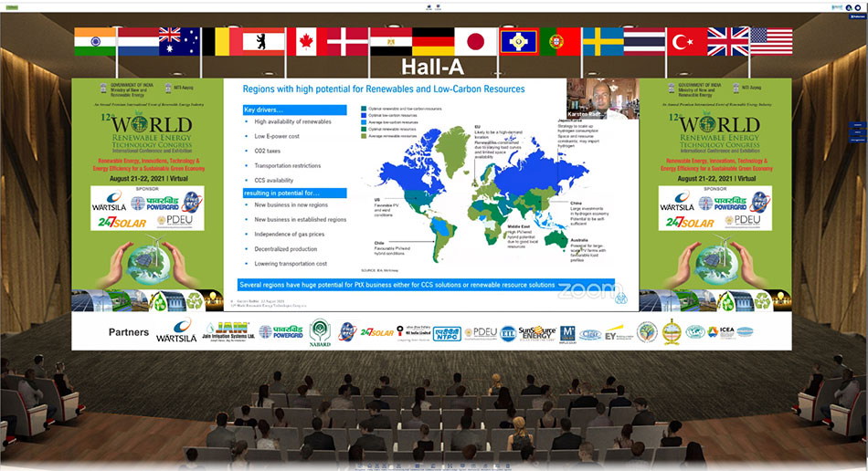Click 'Decentralized production' bullet

click(286, 249)
